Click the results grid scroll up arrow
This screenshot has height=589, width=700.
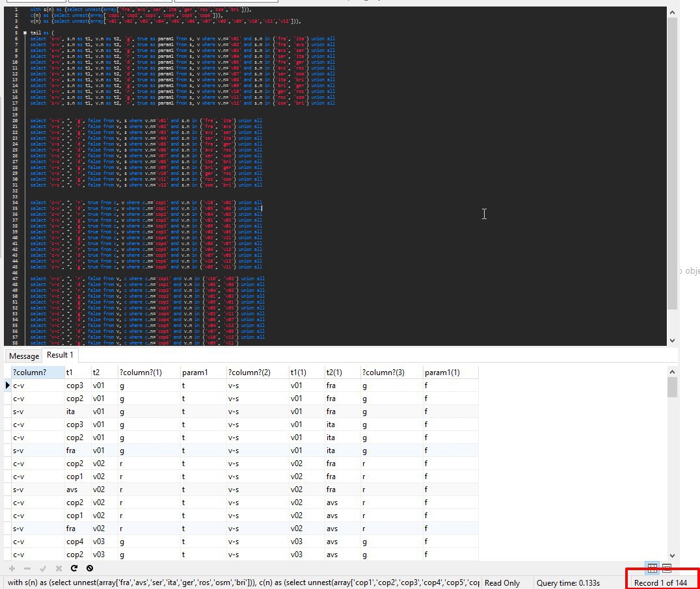672,372
